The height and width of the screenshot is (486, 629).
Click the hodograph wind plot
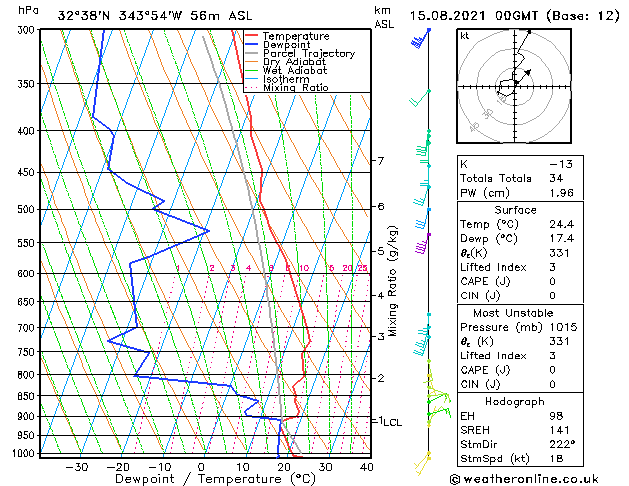point(514,86)
